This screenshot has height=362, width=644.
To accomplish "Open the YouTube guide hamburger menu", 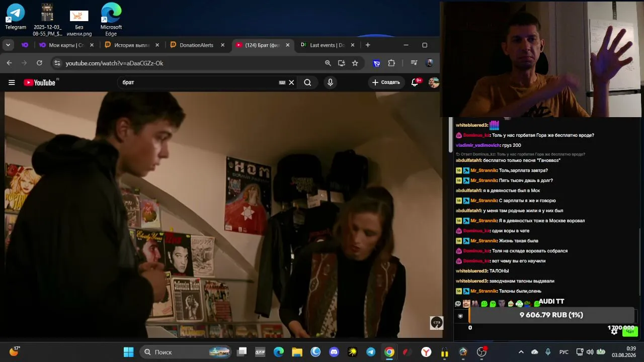I will click(x=12, y=82).
